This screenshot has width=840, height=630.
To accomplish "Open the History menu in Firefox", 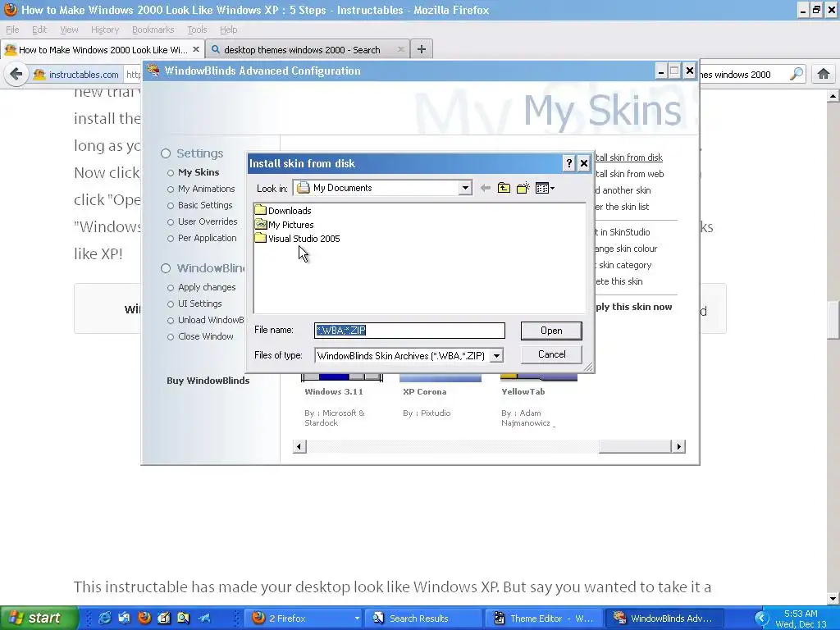I will pyautogui.click(x=104, y=30).
